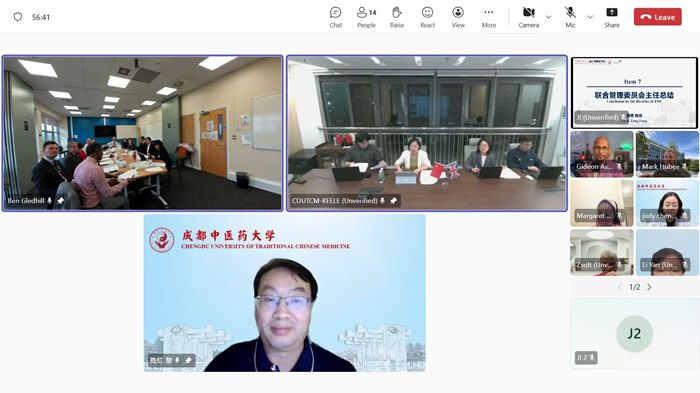The width and height of the screenshot is (700, 393).
Task: Open the More actions menu
Action: 489,17
